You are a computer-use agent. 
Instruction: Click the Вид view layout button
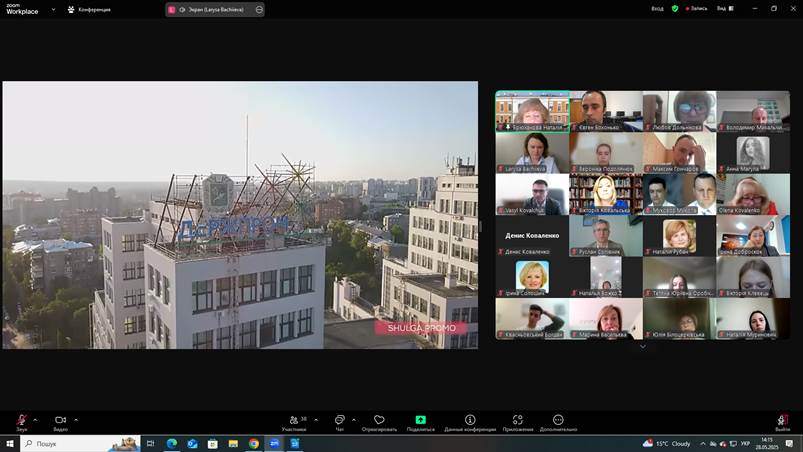pyautogui.click(x=722, y=8)
